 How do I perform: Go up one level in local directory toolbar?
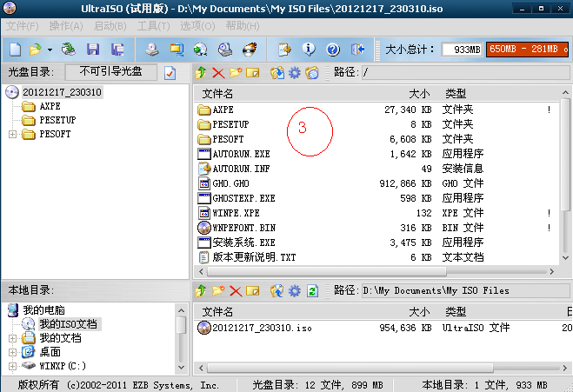pos(201,291)
